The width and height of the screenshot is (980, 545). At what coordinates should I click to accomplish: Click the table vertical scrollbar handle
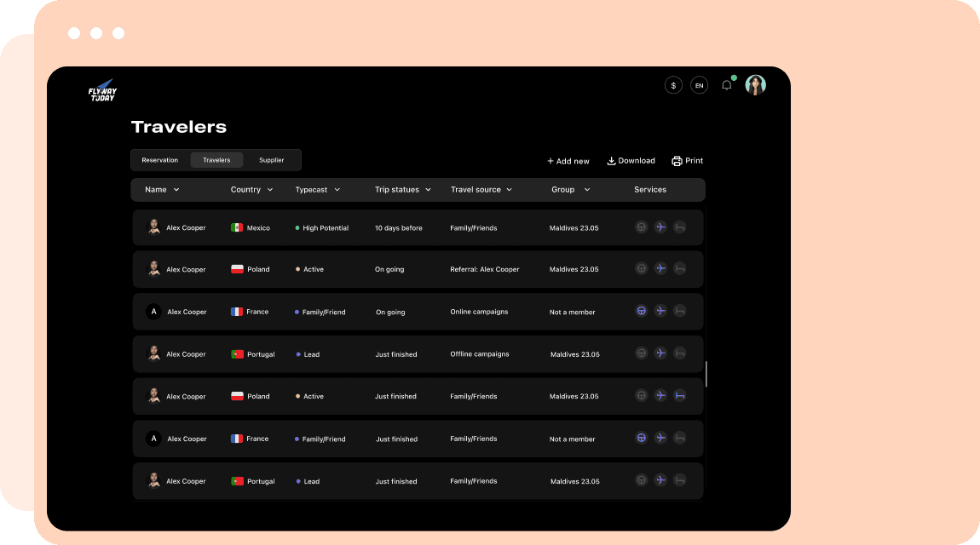click(706, 374)
